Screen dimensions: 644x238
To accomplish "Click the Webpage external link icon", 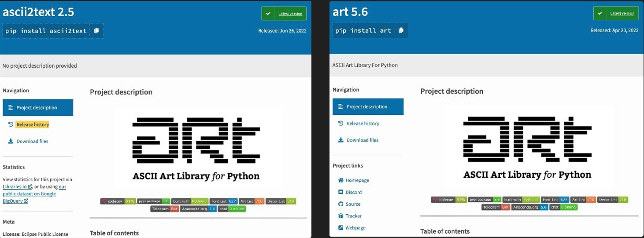I will click(341, 228).
